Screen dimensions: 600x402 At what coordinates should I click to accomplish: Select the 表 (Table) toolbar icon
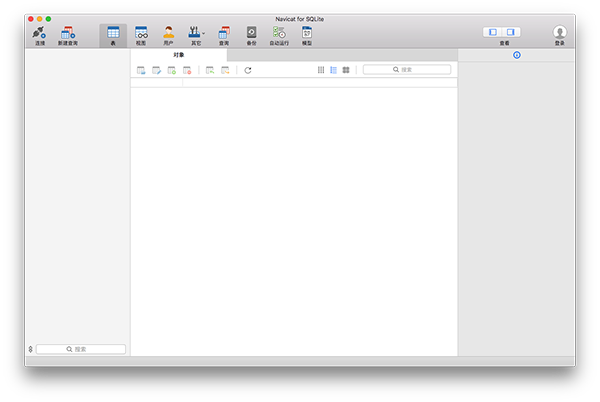[113, 36]
